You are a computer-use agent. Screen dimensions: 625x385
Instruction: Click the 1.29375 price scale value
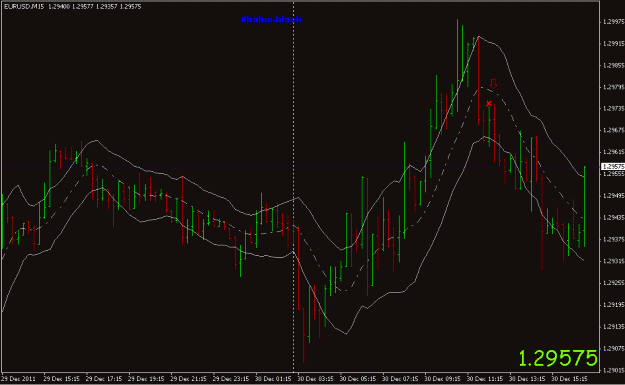[614, 240]
